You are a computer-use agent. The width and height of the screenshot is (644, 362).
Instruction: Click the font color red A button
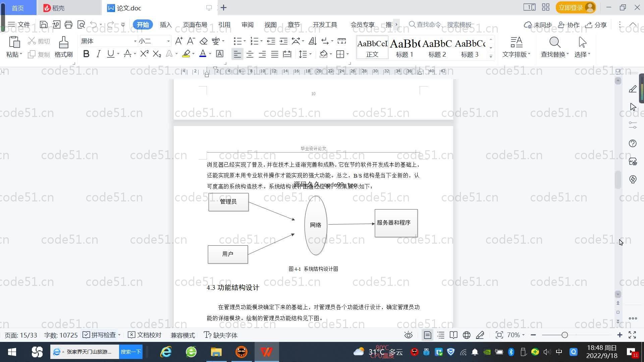[203, 54]
